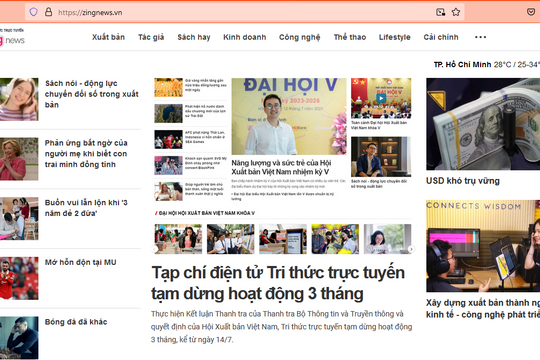Switch to the Thể thao section

(350, 37)
